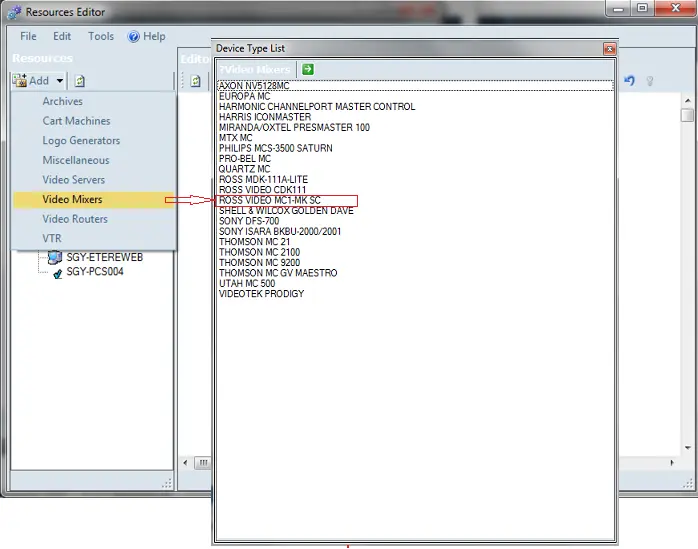Open the Help menu question mark icon
This screenshot has height=549, width=698.
coord(134,36)
